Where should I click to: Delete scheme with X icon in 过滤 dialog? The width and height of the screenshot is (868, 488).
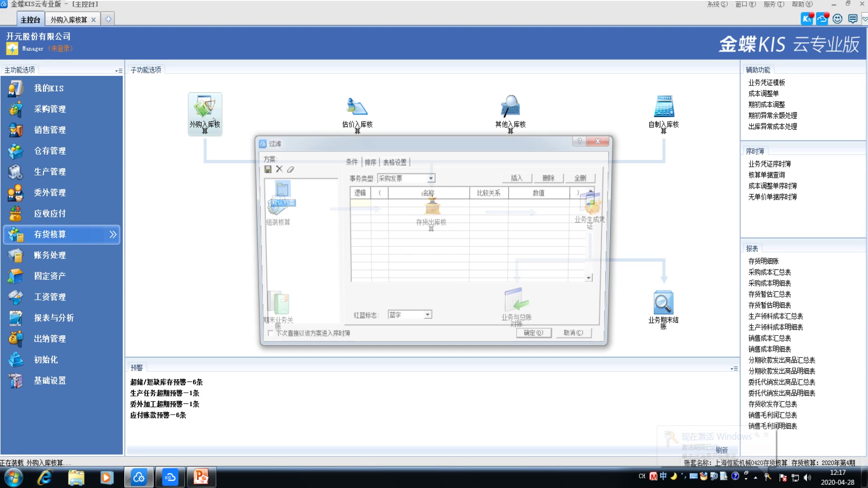coord(279,169)
